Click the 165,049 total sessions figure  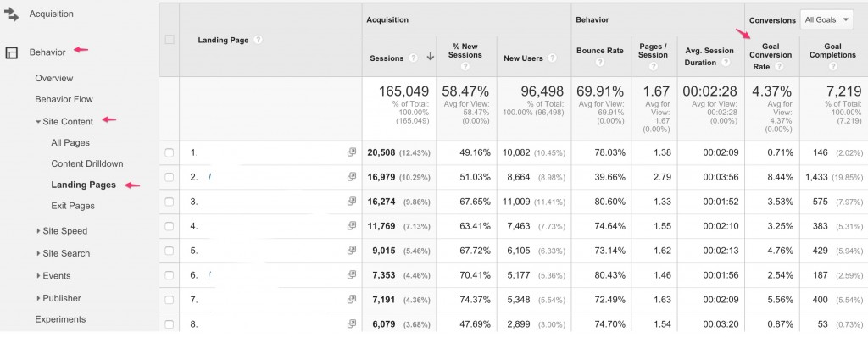coord(404,91)
